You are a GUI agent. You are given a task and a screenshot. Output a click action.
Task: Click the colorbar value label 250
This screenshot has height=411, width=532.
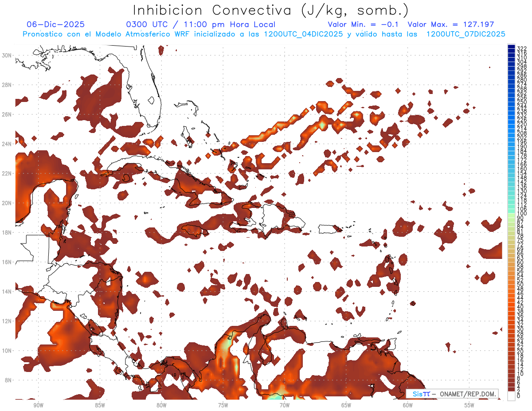[522, 102]
